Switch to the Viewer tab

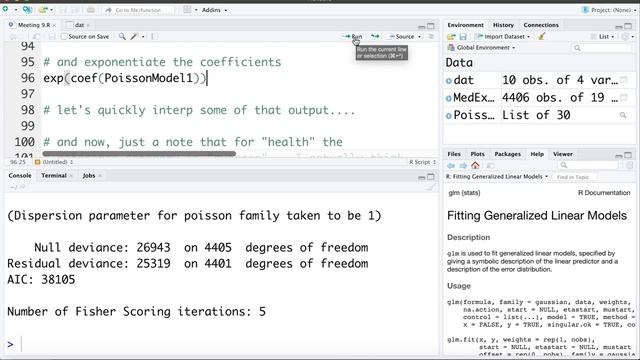[x=562, y=154]
